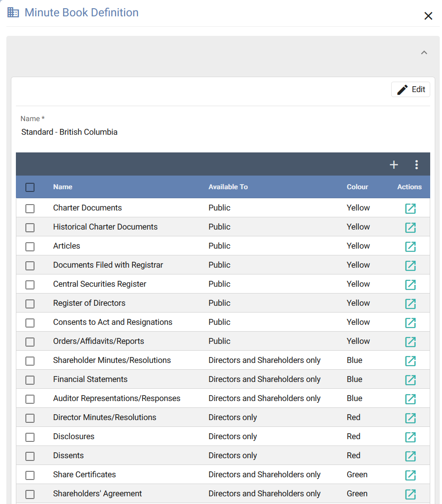Open the Articles row action icon
This screenshot has width=442, height=504.
click(x=410, y=247)
